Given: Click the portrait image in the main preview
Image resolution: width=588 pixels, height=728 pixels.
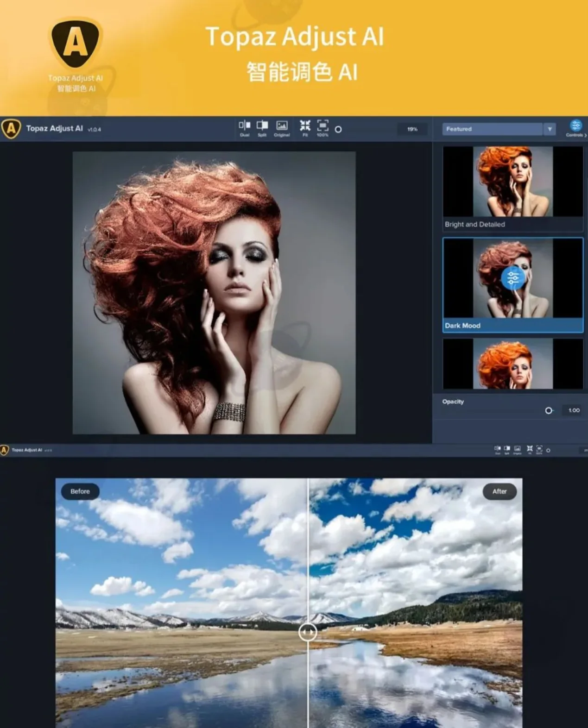Looking at the screenshot, I should click(x=214, y=293).
